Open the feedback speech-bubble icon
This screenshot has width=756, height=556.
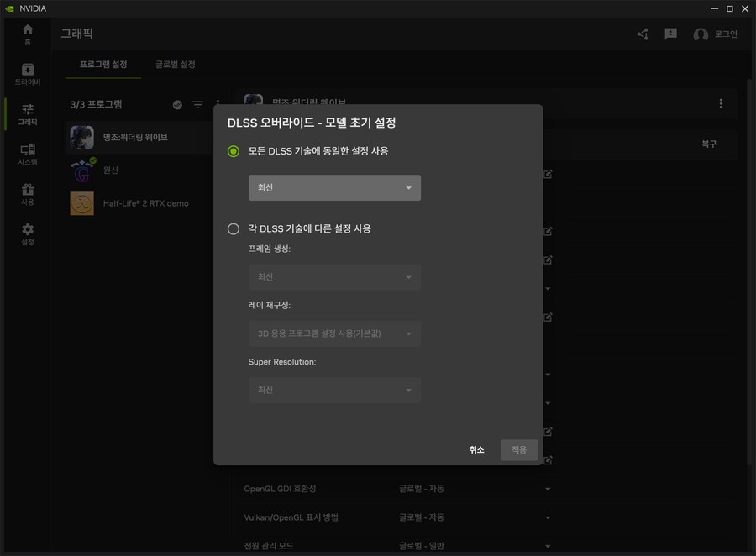pyautogui.click(x=670, y=34)
